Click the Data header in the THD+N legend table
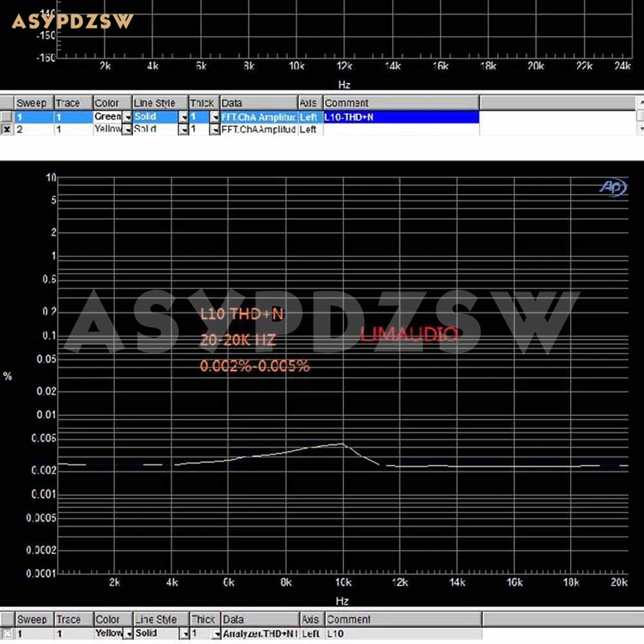 coord(260,620)
